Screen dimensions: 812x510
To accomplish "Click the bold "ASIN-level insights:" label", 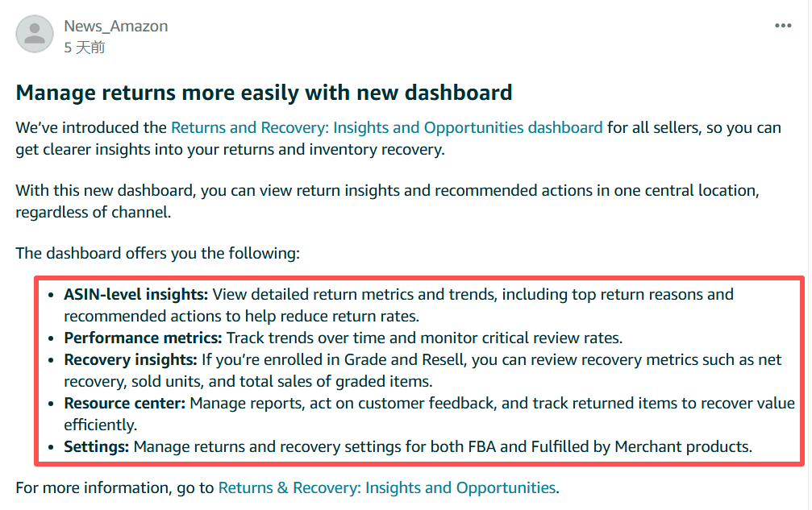I will (135, 294).
